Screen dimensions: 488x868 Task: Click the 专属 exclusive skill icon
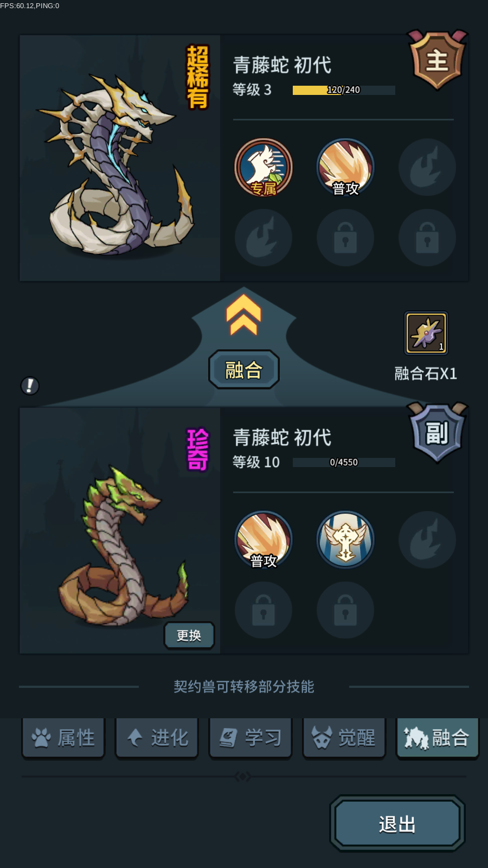(264, 167)
